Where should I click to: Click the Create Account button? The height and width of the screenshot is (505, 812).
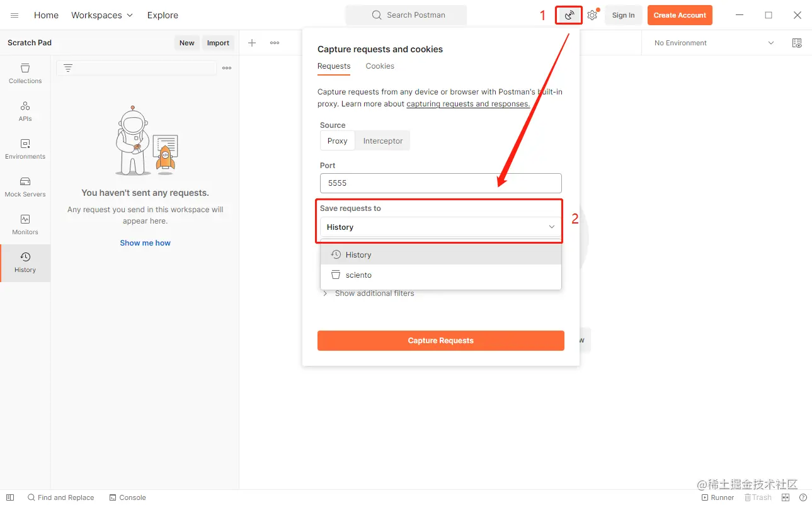[x=680, y=15]
